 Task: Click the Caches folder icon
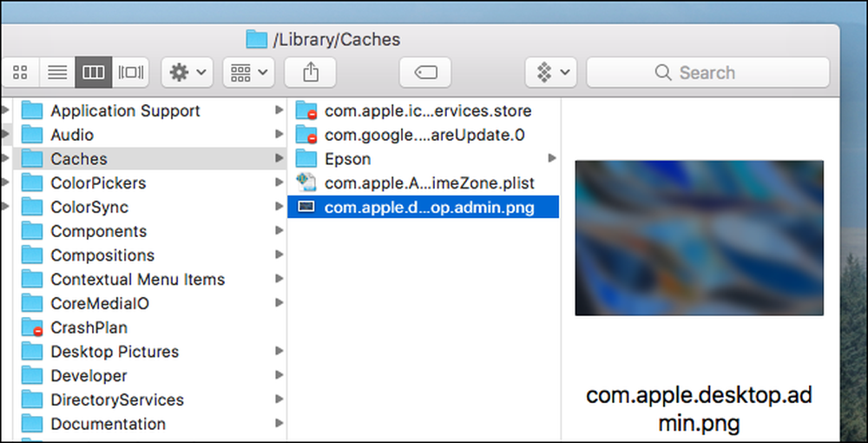(32, 159)
